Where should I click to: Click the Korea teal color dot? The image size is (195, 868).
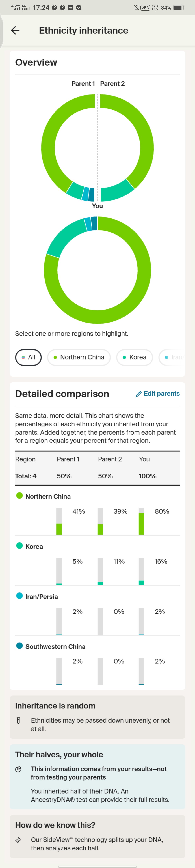(x=19, y=545)
